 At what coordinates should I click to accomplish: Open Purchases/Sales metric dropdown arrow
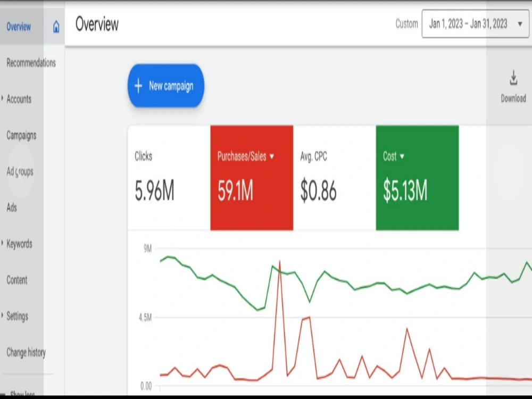272,156
